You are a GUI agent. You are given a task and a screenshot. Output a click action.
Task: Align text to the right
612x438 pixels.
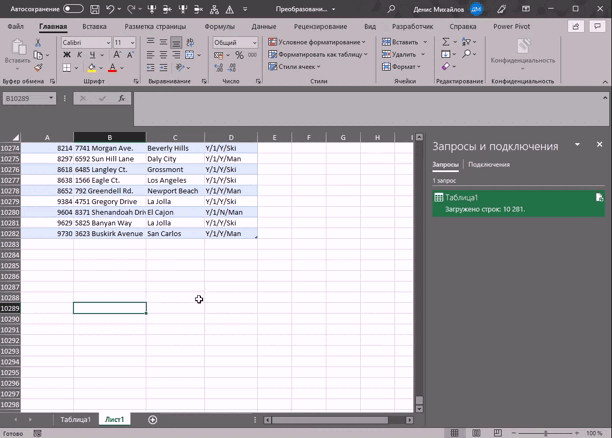(176, 55)
